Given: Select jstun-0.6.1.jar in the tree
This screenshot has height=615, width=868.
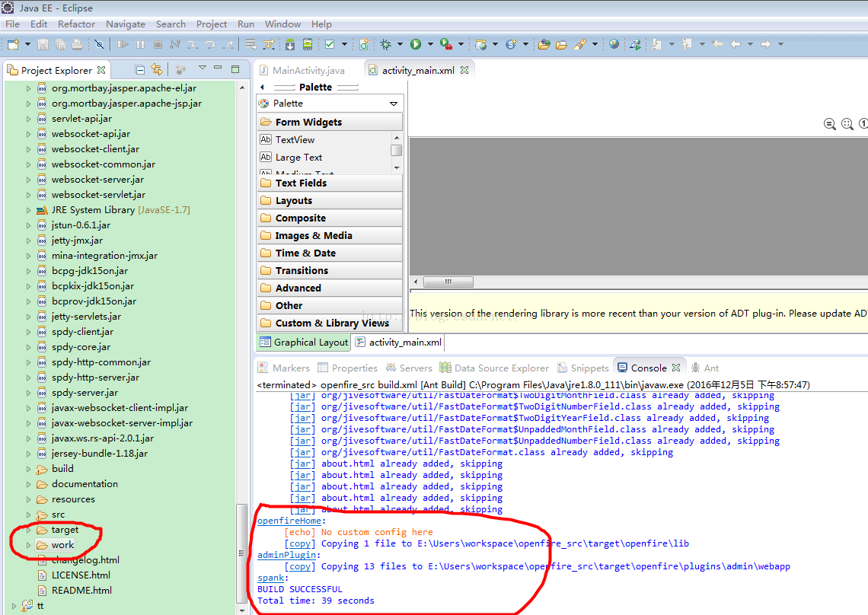Looking at the screenshot, I should [74, 225].
